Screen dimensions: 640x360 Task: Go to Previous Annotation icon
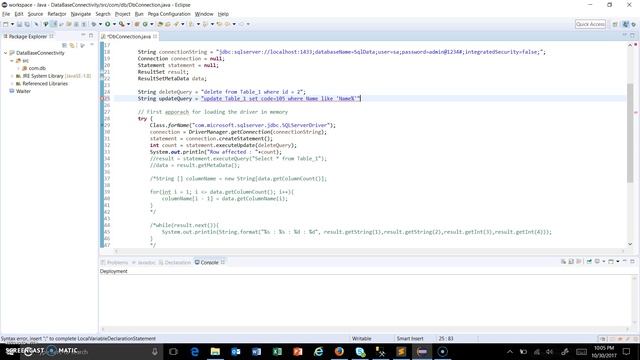(205, 24)
